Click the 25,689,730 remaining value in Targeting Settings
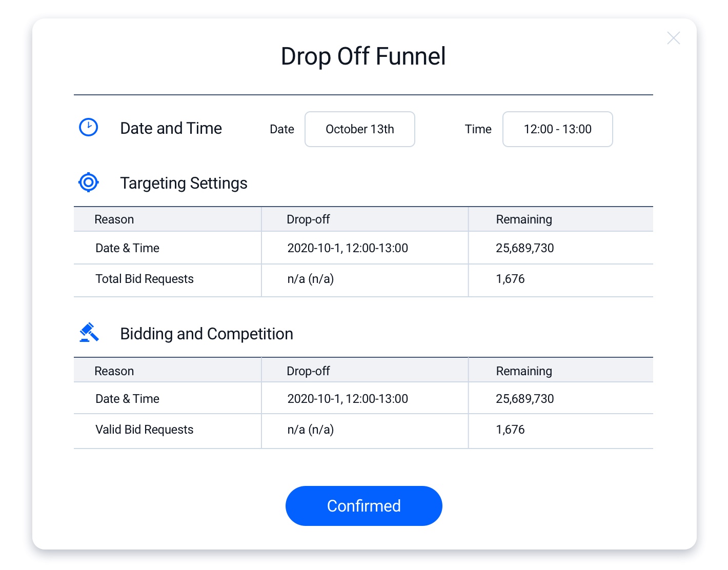The height and width of the screenshot is (570, 728). pos(524,248)
